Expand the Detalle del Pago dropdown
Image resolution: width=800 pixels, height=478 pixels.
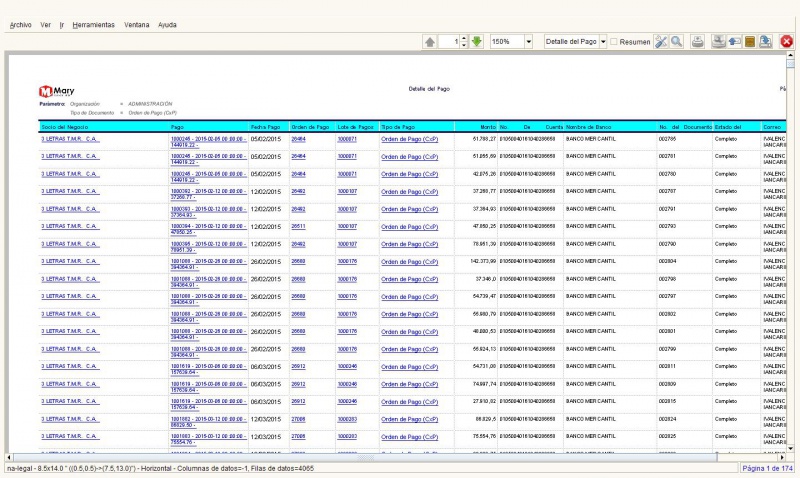603,42
